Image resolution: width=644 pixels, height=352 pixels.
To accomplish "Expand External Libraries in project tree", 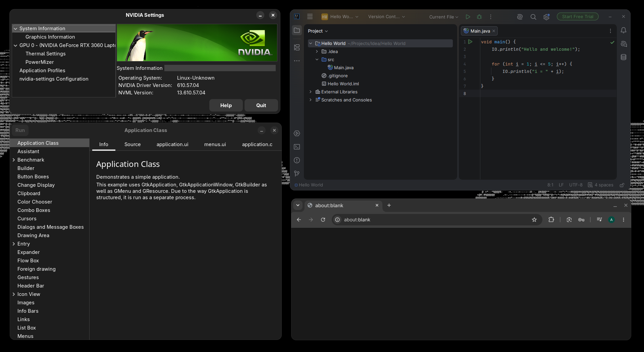I will (311, 92).
